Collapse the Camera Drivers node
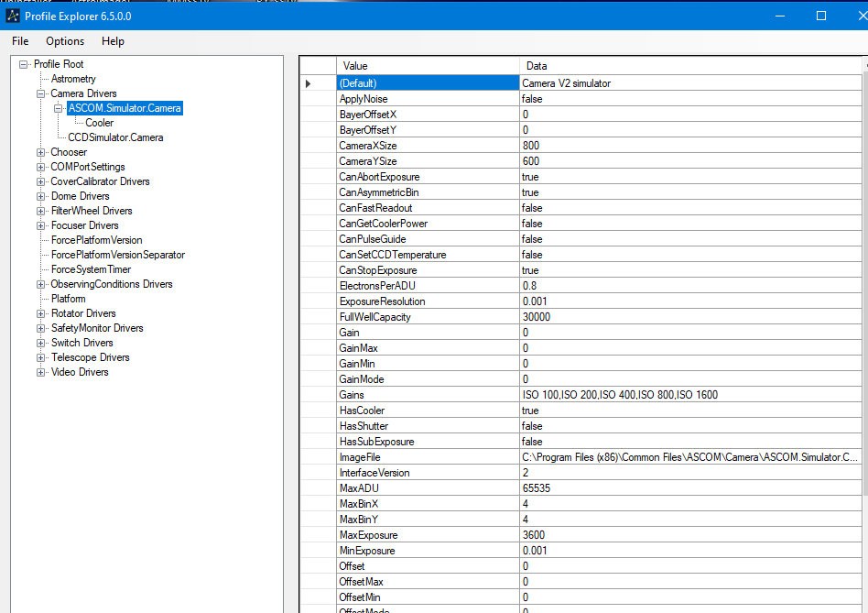868x613 pixels. [40, 93]
